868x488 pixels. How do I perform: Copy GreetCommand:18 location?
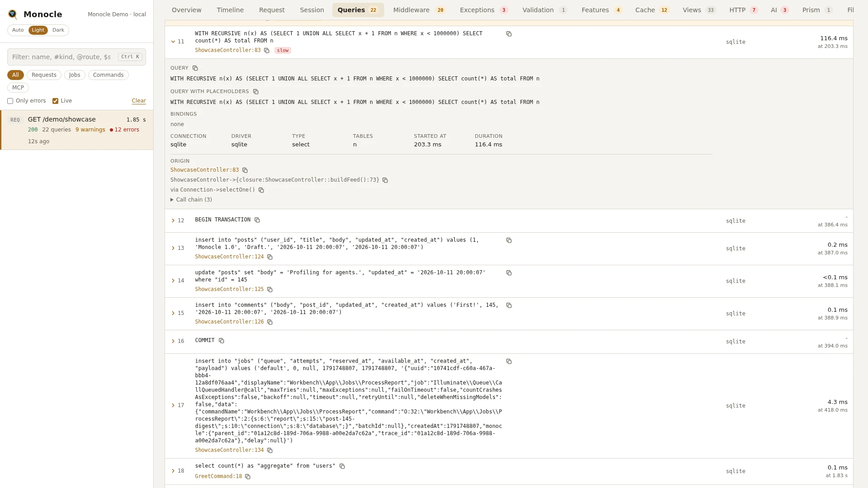click(248, 477)
